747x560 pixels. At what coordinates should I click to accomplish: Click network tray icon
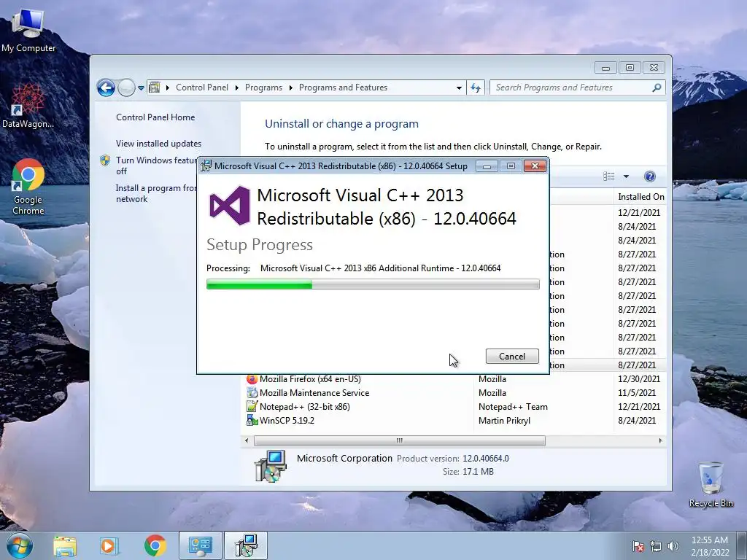pyautogui.click(x=656, y=546)
